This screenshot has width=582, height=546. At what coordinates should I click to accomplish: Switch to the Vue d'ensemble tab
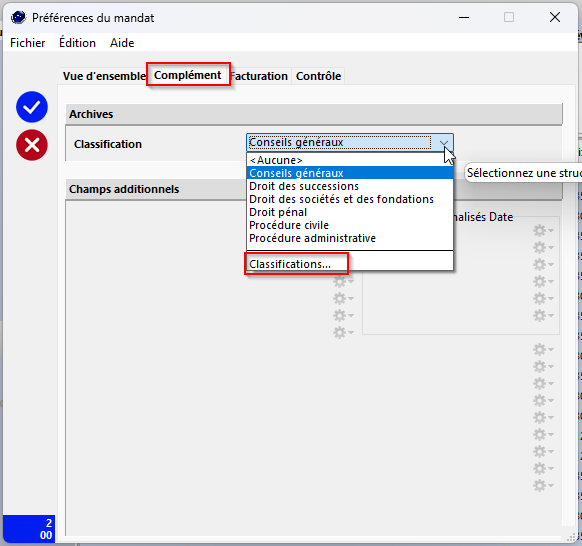point(104,76)
